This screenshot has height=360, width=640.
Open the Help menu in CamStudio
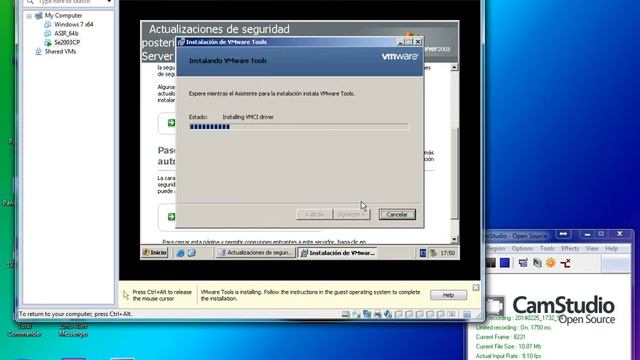tap(611, 248)
